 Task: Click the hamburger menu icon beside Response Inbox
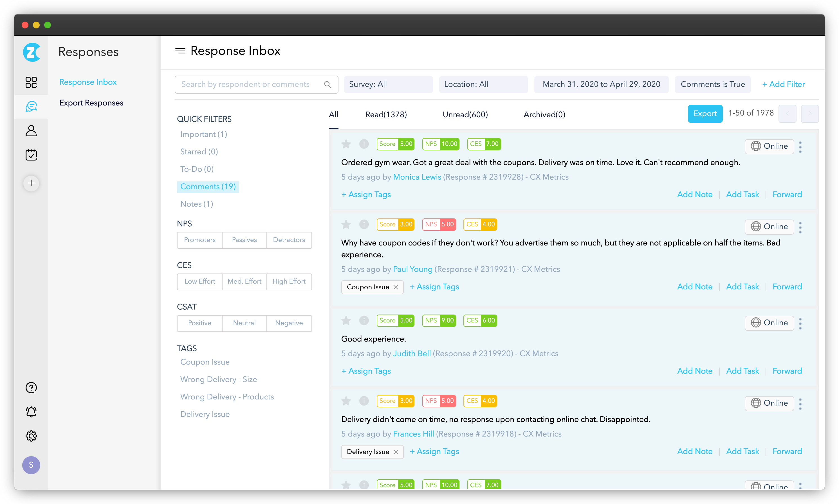coord(180,51)
